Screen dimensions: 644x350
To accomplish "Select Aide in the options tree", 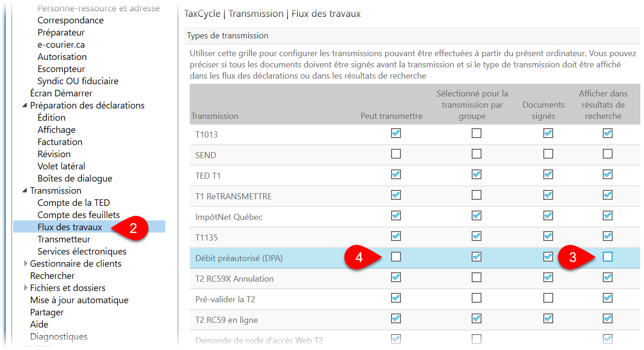I will [x=39, y=325].
